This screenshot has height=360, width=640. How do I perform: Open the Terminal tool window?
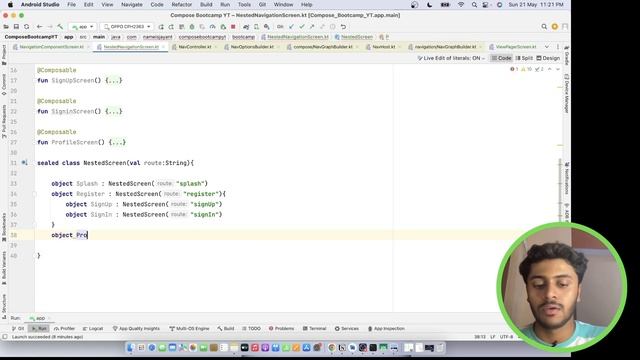click(x=314, y=329)
